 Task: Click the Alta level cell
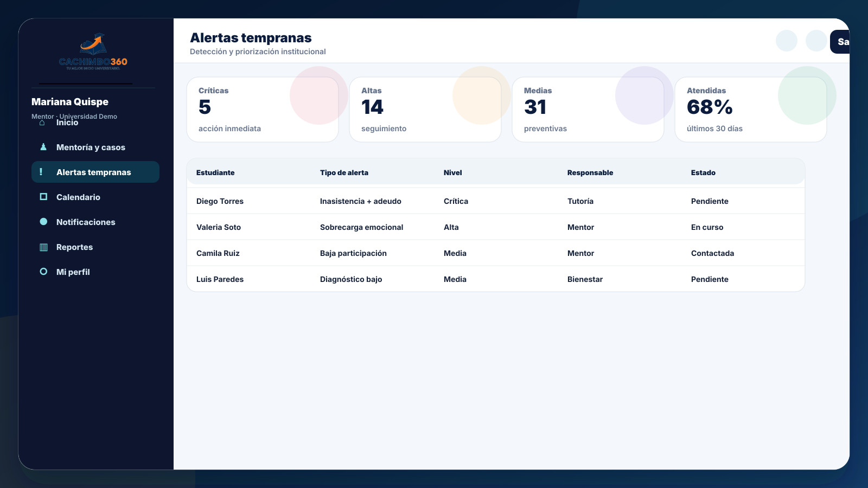451,227
